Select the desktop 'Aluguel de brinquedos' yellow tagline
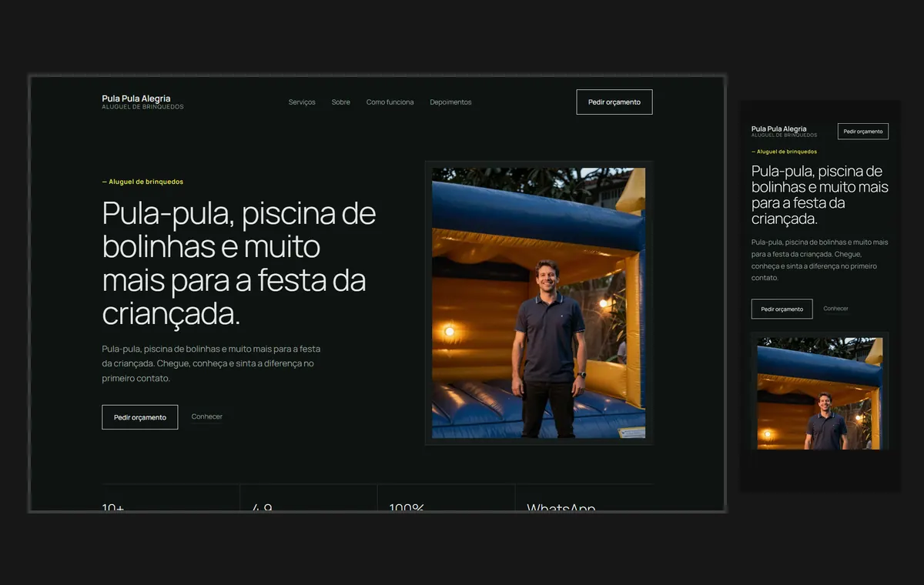This screenshot has height=585, width=924. coord(142,182)
